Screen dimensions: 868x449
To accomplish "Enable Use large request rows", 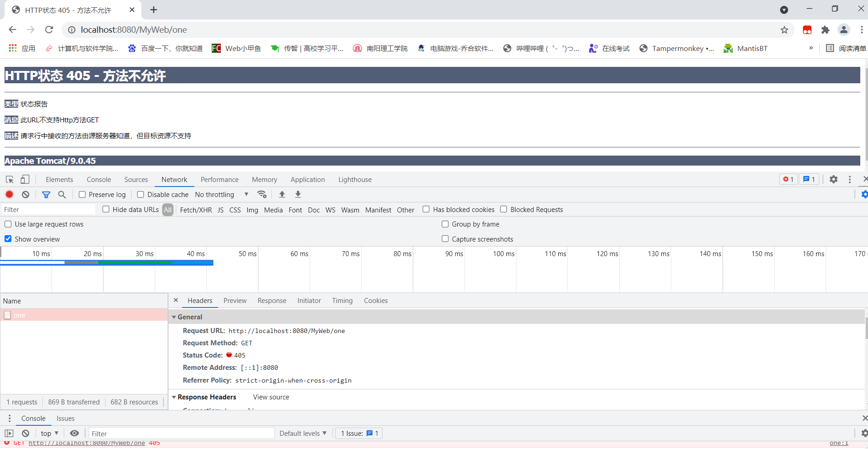I will [8, 224].
